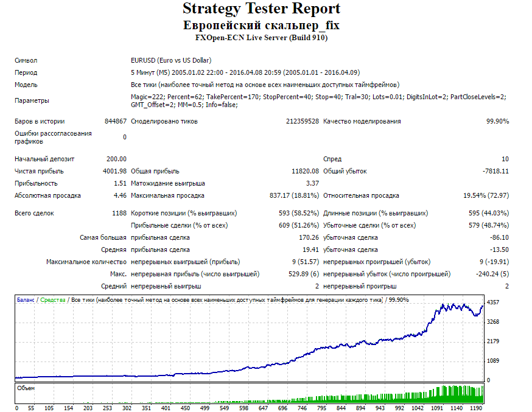Screen dimensions: 532x412
Task: Click relative drawdown value 19.54% (72.97)
Action: click(486, 196)
